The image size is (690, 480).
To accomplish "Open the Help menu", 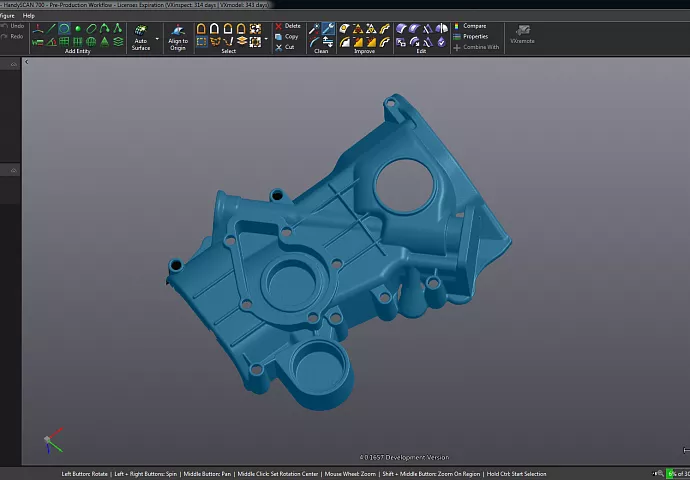I will coord(28,16).
